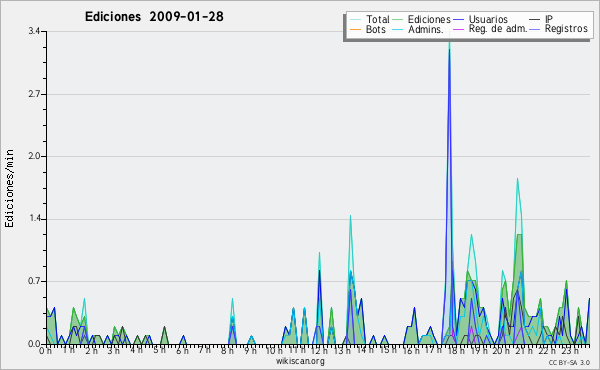
Task: Click the Total peak near 21 h
Action: click(518, 179)
